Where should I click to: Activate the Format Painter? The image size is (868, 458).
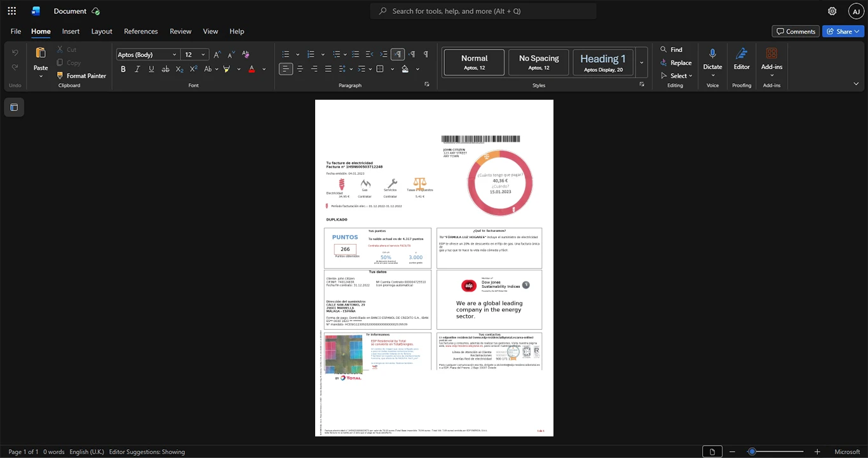pos(81,76)
